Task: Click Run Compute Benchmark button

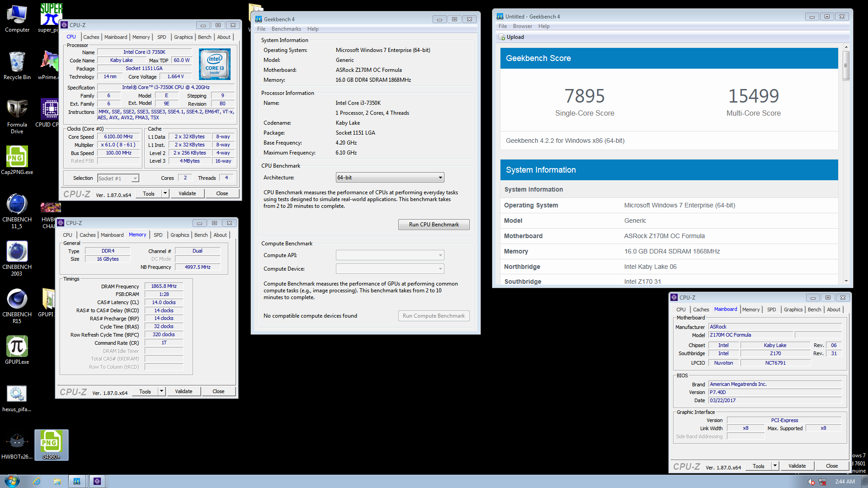Action: pos(434,316)
